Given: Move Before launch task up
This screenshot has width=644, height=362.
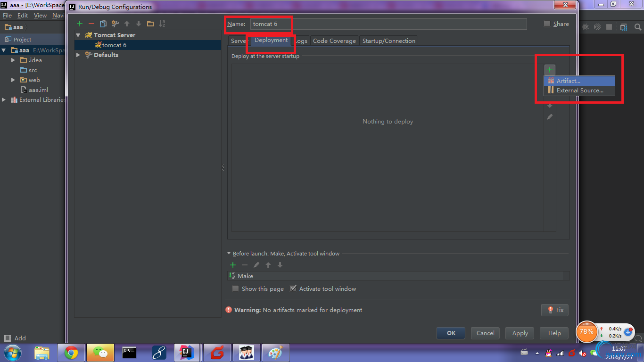Looking at the screenshot, I should tap(268, 265).
